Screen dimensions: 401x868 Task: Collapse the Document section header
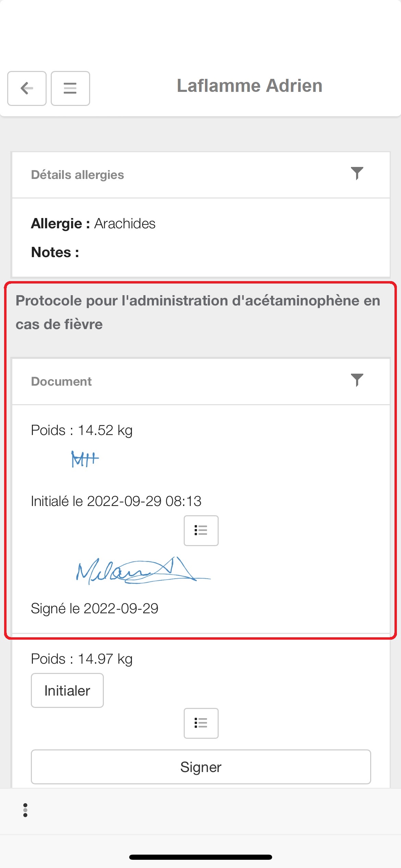click(x=201, y=382)
